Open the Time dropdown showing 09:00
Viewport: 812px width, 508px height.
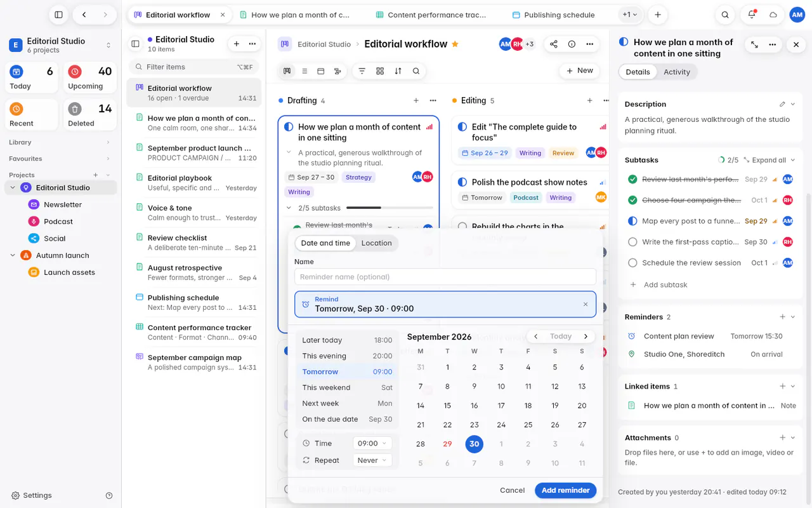pos(373,443)
